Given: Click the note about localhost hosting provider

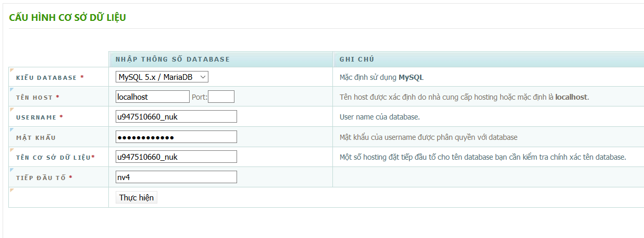Looking at the screenshot, I should [464, 97].
